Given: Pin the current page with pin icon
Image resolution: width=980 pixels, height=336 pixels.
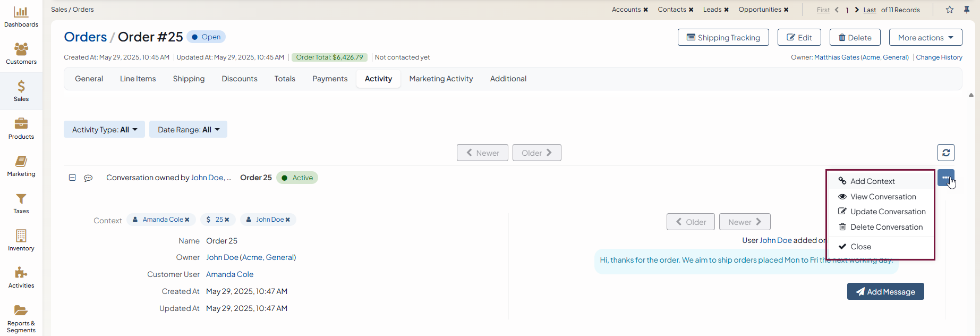Looking at the screenshot, I should (x=967, y=10).
